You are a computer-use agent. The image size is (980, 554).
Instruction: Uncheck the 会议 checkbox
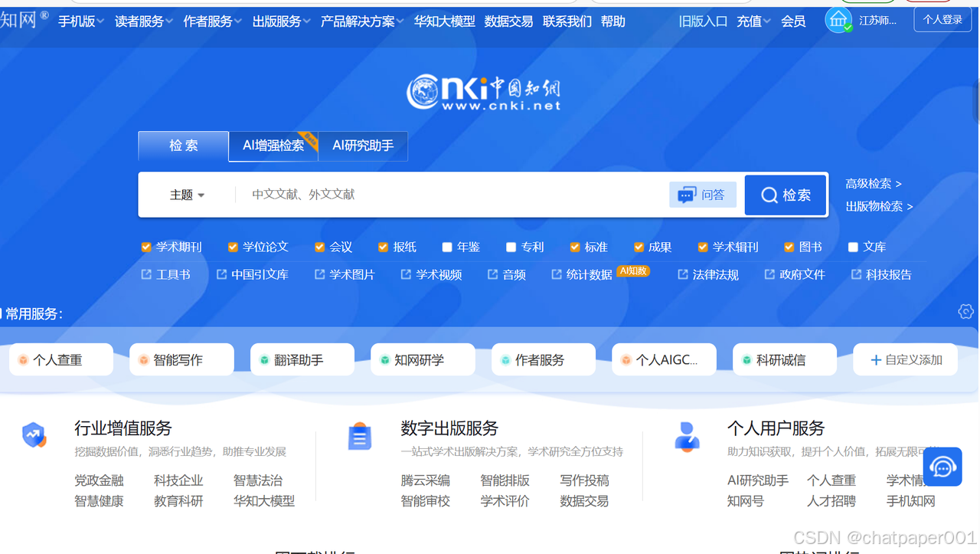tap(320, 247)
